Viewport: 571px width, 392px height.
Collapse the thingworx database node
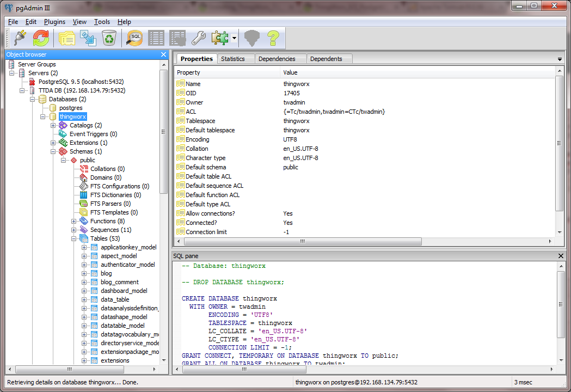coord(43,117)
